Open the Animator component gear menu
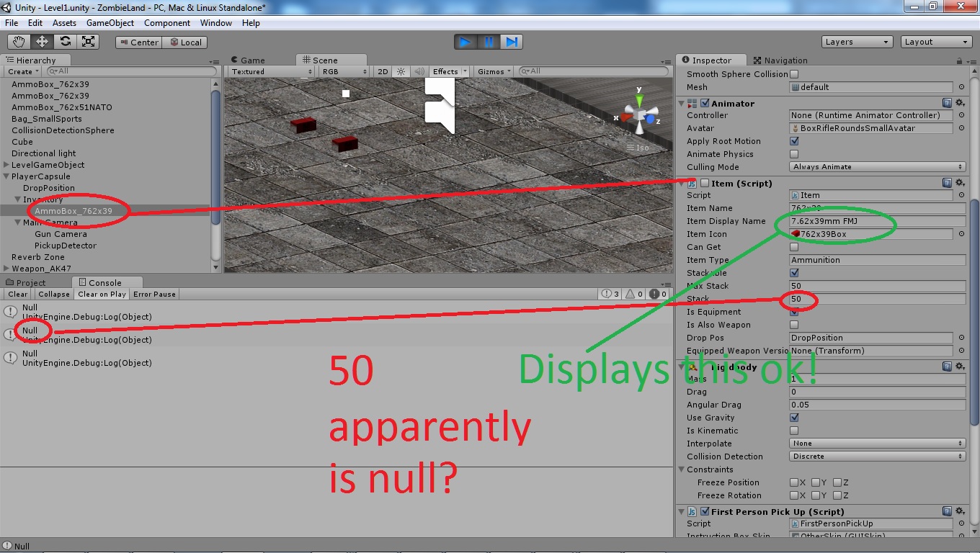 (961, 104)
